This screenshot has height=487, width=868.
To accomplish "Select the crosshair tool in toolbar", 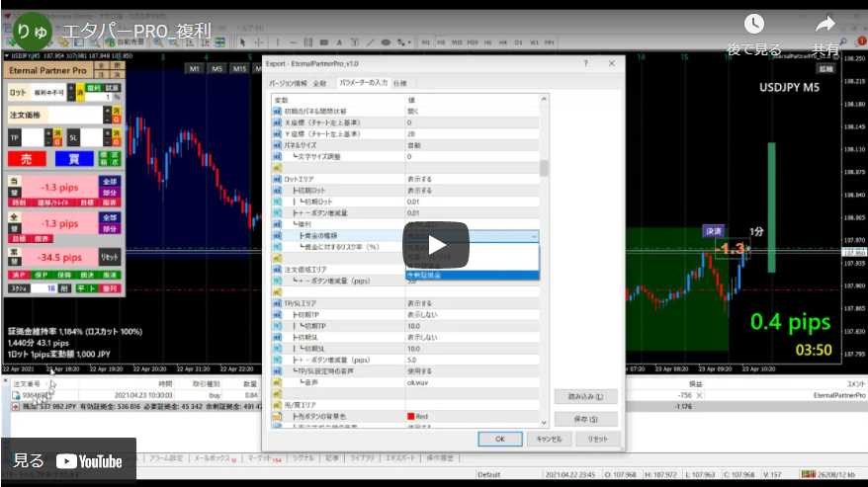I will click(x=258, y=42).
